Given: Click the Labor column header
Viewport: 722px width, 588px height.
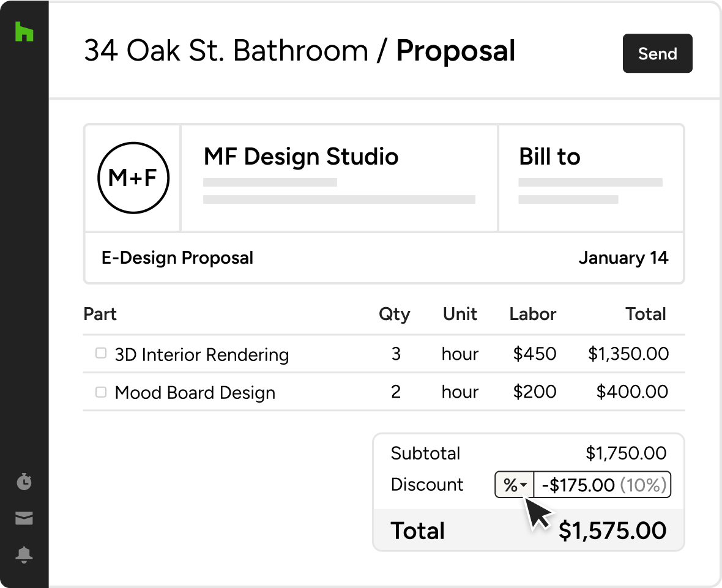Looking at the screenshot, I should tap(532, 314).
